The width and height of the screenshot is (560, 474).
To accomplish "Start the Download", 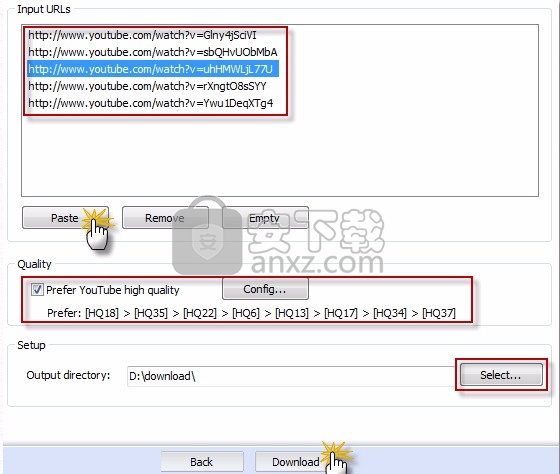I will tap(296, 462).
